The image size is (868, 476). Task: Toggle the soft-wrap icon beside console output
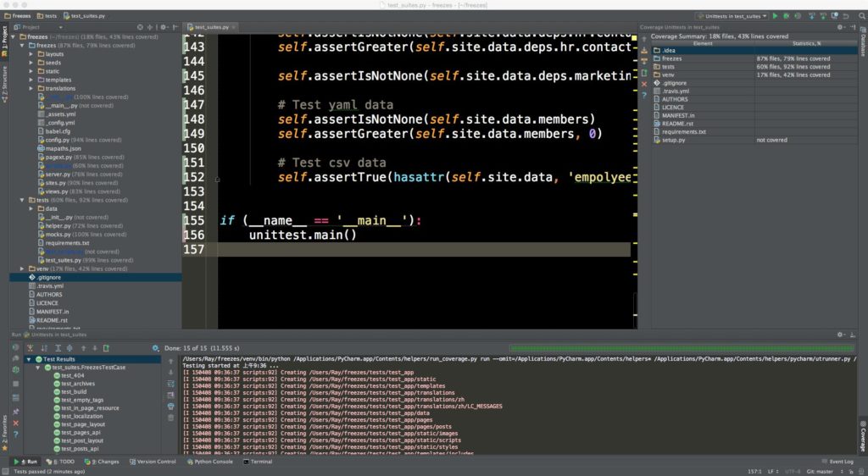pyautogui.click(x=170, y=384)
